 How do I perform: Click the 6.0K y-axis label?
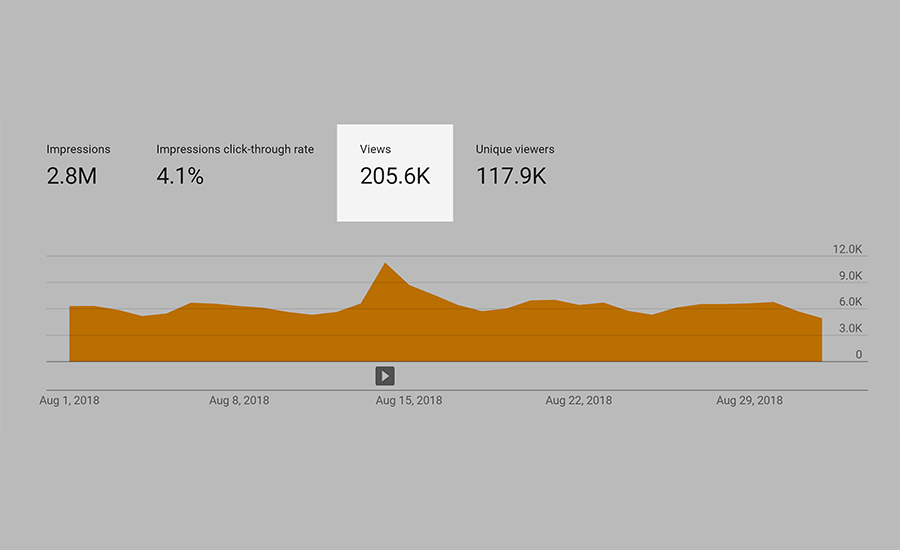[848, 302]
